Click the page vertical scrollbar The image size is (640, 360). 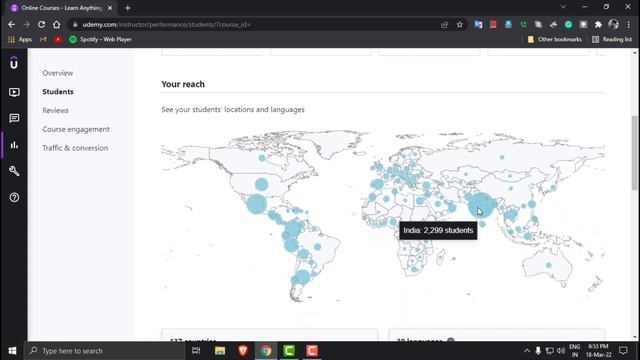[635, 153]
